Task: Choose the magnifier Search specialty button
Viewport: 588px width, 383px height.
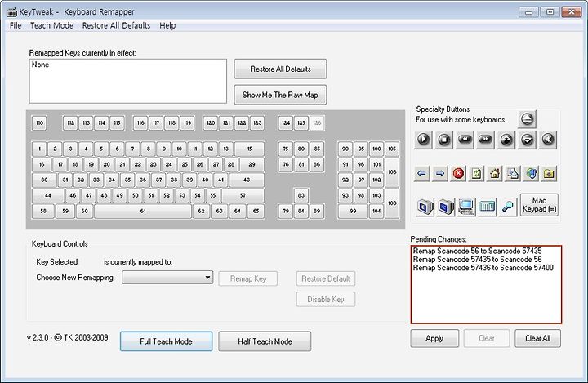Action: pos(507,207)
